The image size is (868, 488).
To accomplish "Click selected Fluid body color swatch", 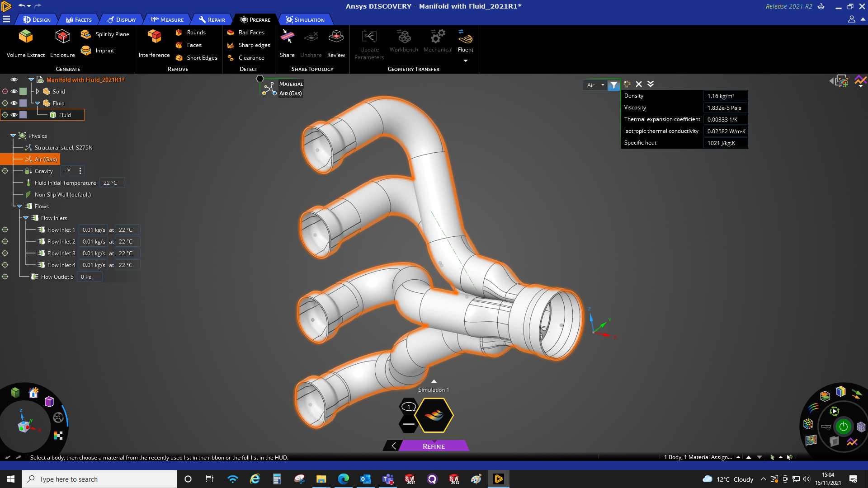I will point(23,115).
